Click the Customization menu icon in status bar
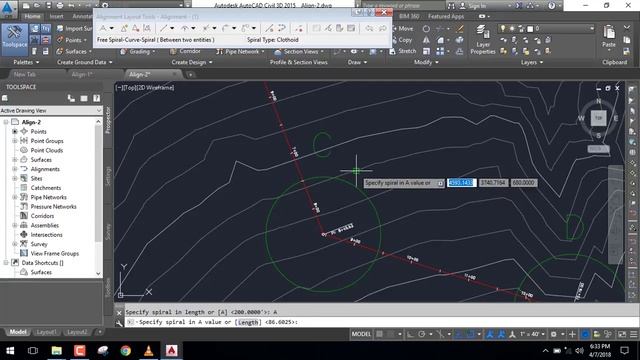The image size is (640, 360). 633,334
